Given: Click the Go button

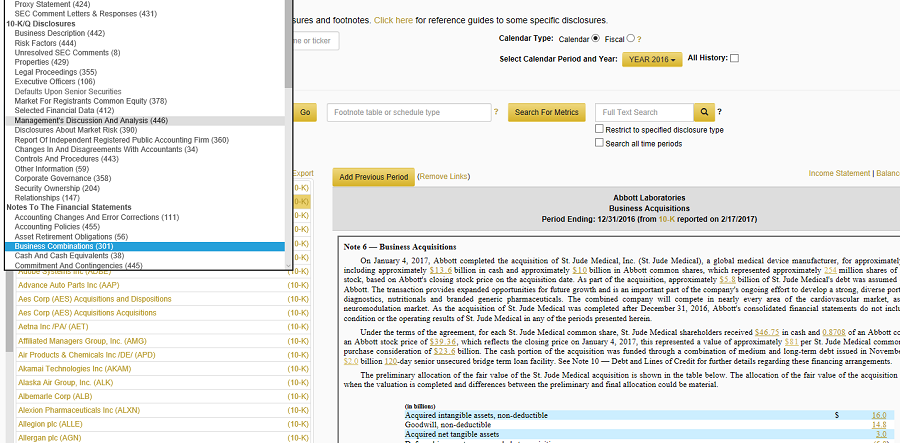Looking at the screenshot, I should [306, 112].
